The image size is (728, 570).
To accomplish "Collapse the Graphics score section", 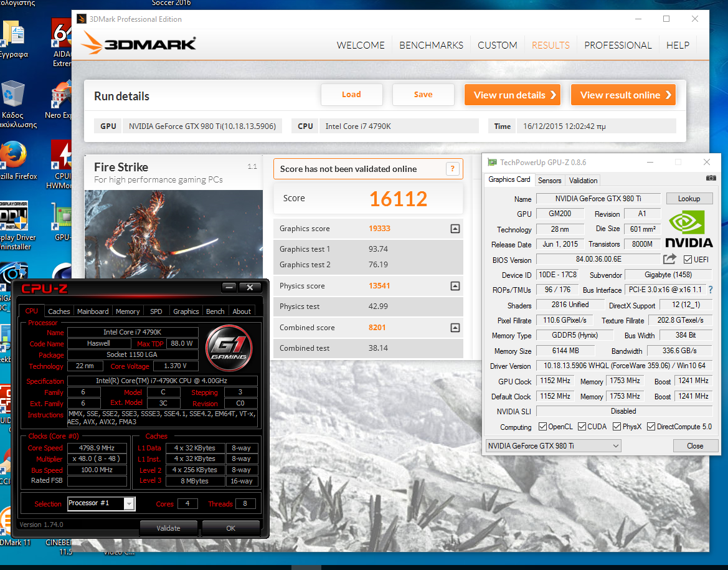I will pos(455,229).
